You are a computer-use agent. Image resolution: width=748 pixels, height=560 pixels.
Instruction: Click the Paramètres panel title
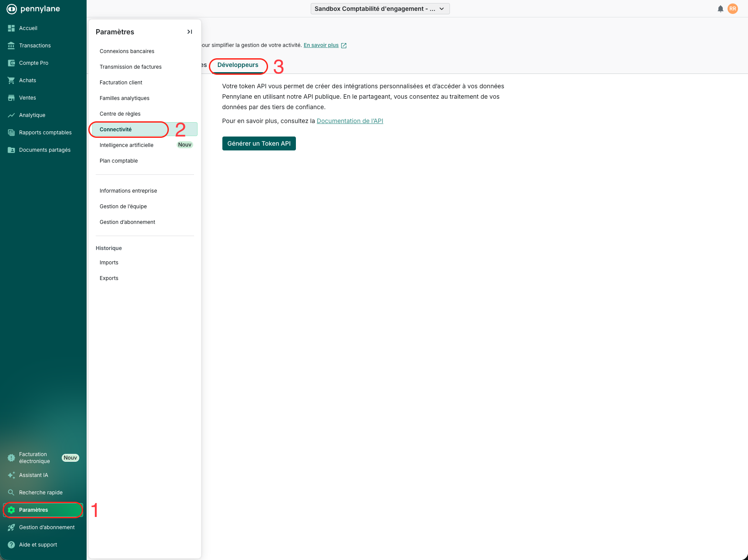(115, 32)
